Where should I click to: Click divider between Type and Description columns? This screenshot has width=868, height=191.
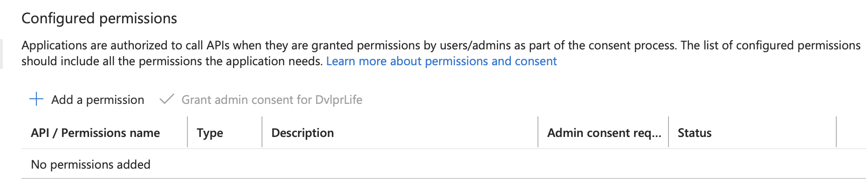click(x=262, y=132)
